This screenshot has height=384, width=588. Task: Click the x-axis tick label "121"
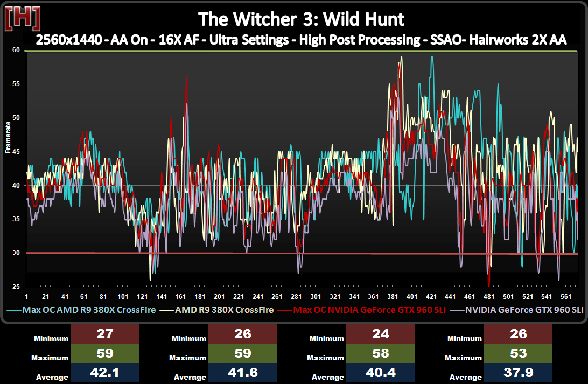click(x=142, y=297)
